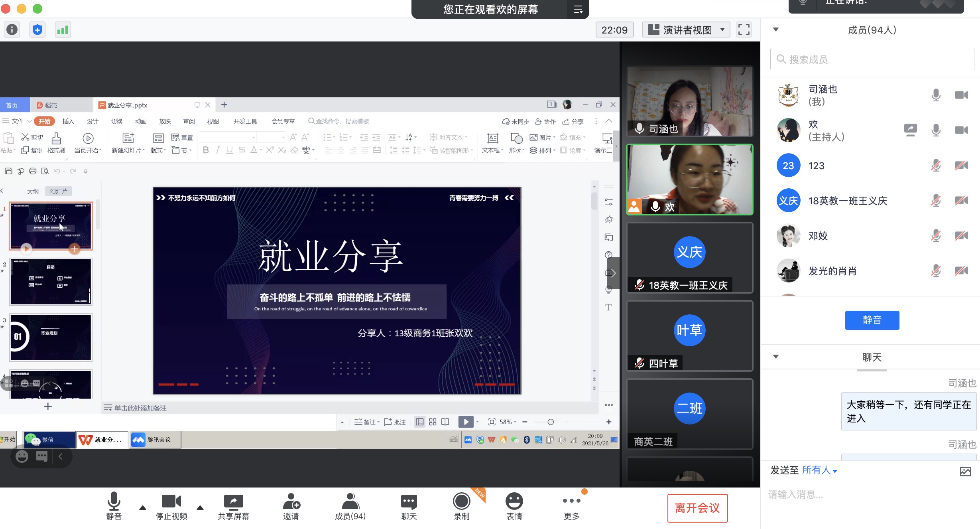Click the 离开会议 leave meeting button
This screenshot has width=980, height=529.
point(697,508)
